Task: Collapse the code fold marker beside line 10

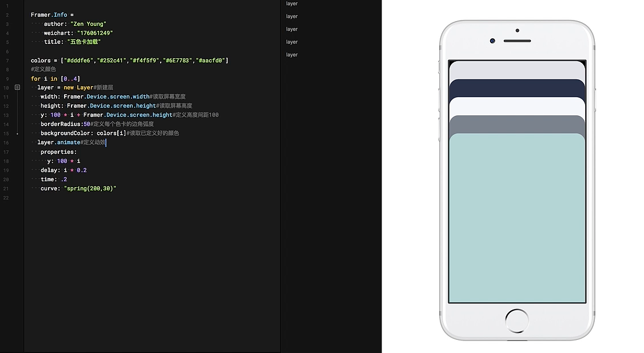Action: pyautogui.click(x=17, y=87)
